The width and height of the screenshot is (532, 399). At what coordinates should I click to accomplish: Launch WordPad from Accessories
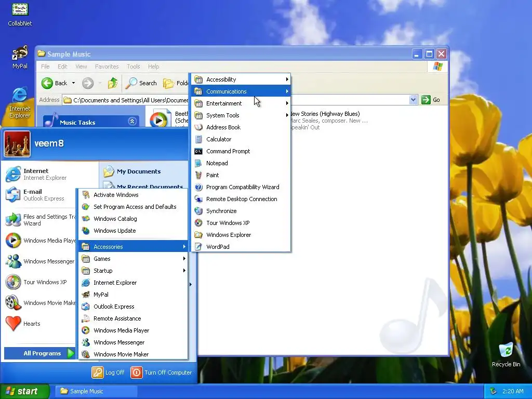point(241,247)
